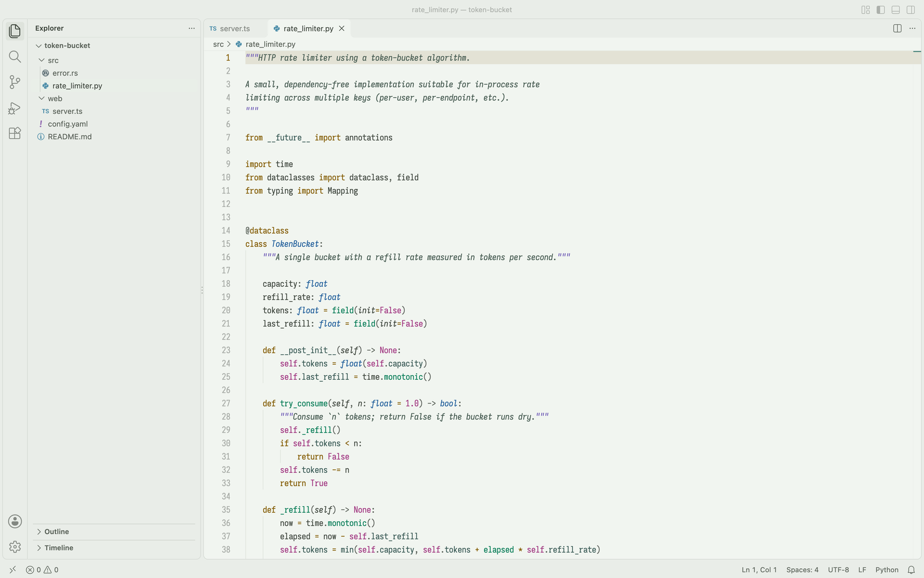924x578 pixels.
Task: Click the TokenBucket class name in code
Action: [x=295, y=244]
